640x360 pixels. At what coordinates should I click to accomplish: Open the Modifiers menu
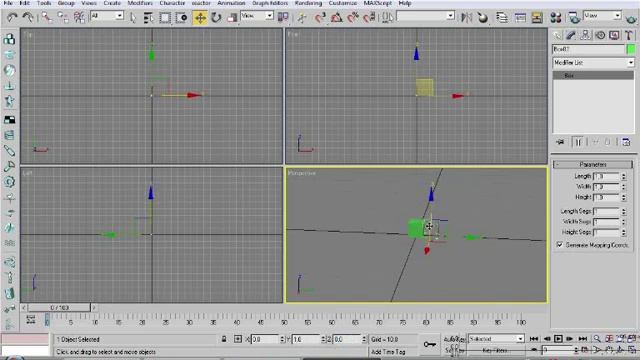point(140,3)
